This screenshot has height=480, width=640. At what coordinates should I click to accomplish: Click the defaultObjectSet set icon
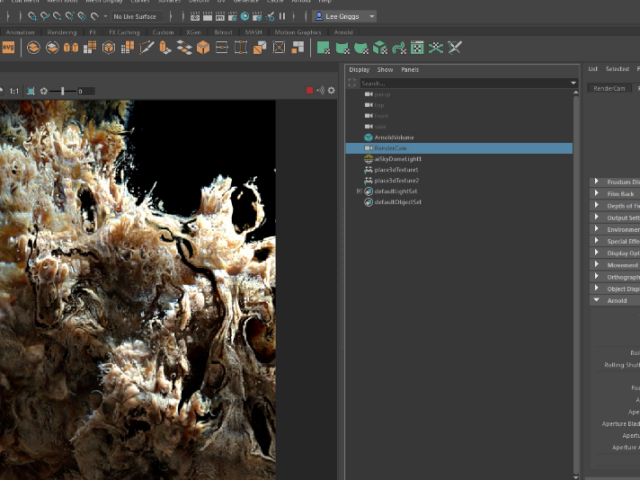(x=369, y=202)
